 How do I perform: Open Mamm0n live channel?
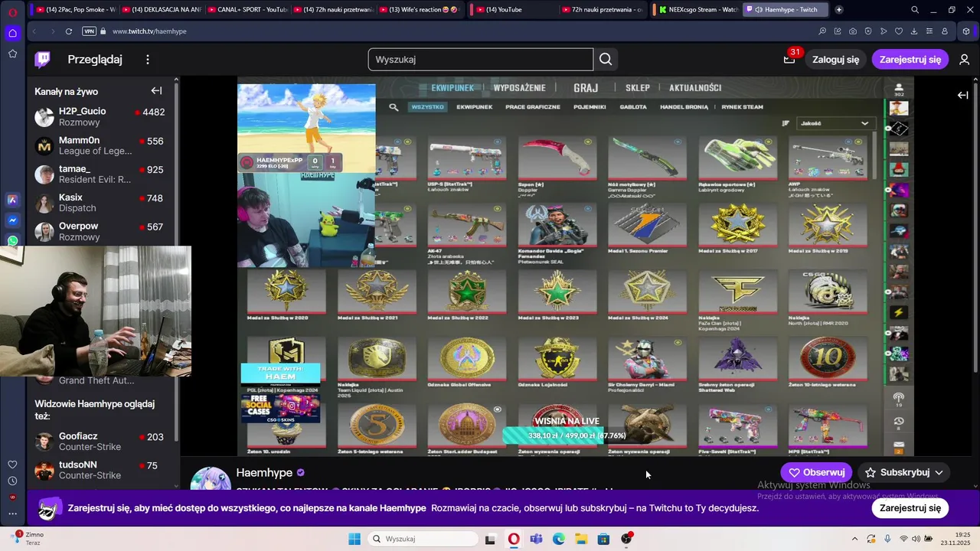(x=100, y=145)
